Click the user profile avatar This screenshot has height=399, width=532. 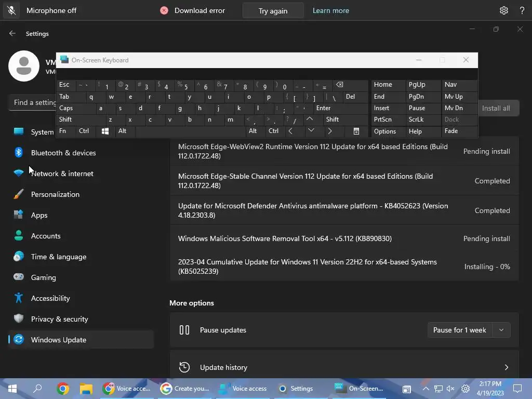(x=24, y=66)
